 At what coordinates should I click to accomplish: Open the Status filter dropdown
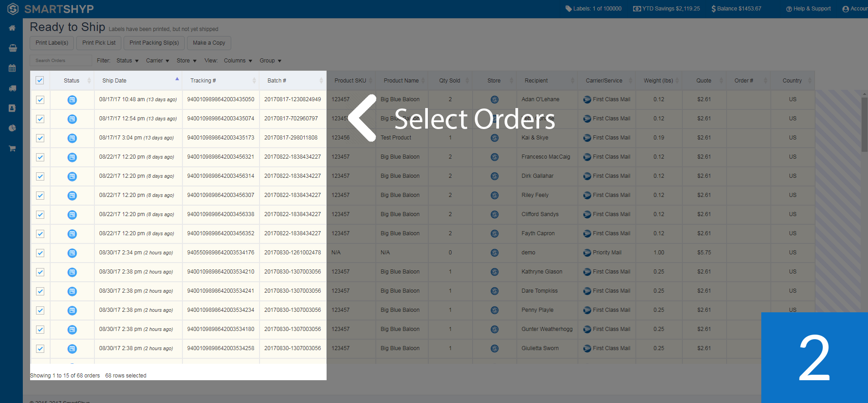127,61
